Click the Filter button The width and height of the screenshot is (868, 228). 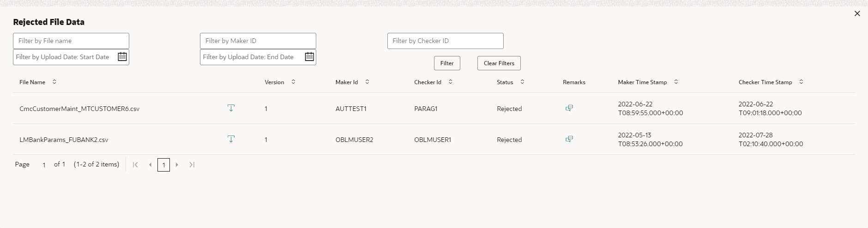tap(447, 63)
